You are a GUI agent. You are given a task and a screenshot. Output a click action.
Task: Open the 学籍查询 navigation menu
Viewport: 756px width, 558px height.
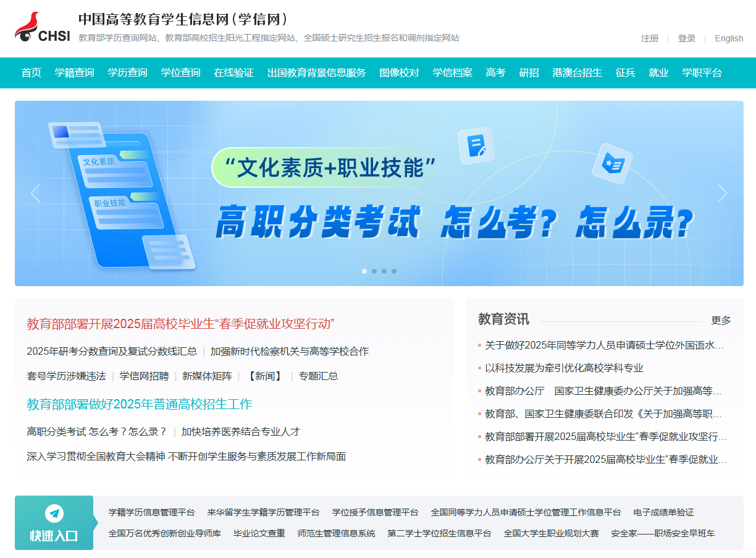coord(74,73)
